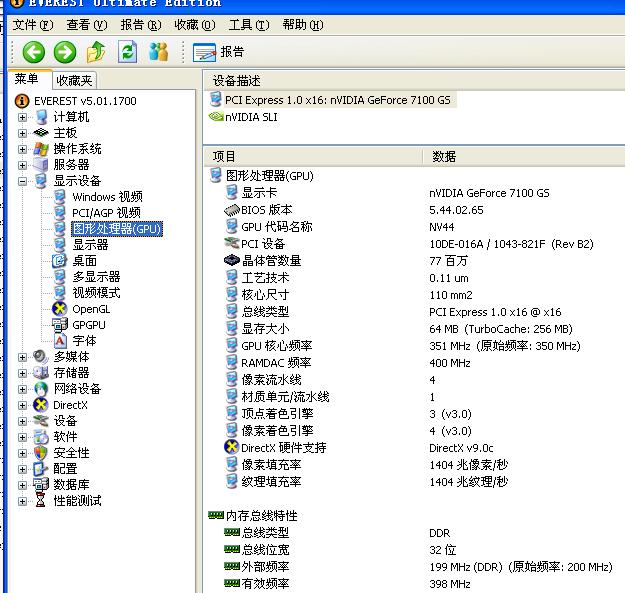Expand the 多媒体 tree node

[x=22, y=357]
